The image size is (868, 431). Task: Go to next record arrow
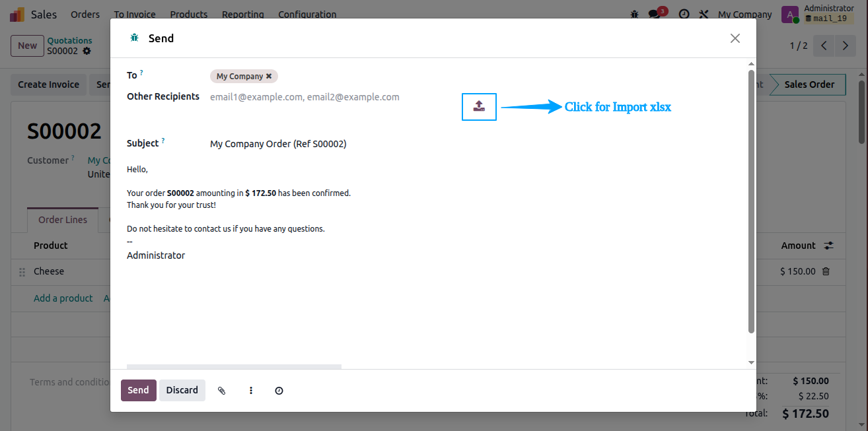point(845,46)
